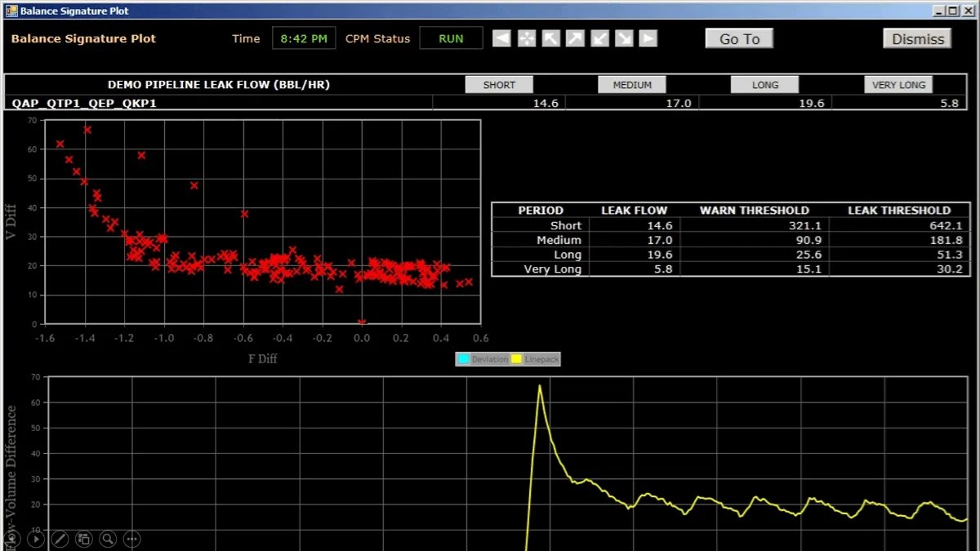Open the ellipsis more-options icon
The height and width of the screenshot is (551, 980).
point(131,539)
